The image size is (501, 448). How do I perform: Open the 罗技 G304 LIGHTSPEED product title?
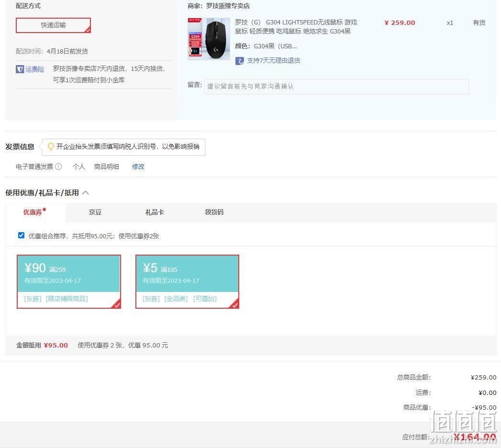[296, 26]
